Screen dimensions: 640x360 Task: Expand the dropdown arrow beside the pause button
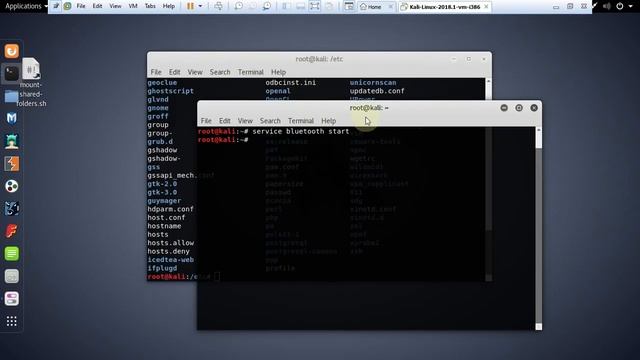tap(200, 6)
